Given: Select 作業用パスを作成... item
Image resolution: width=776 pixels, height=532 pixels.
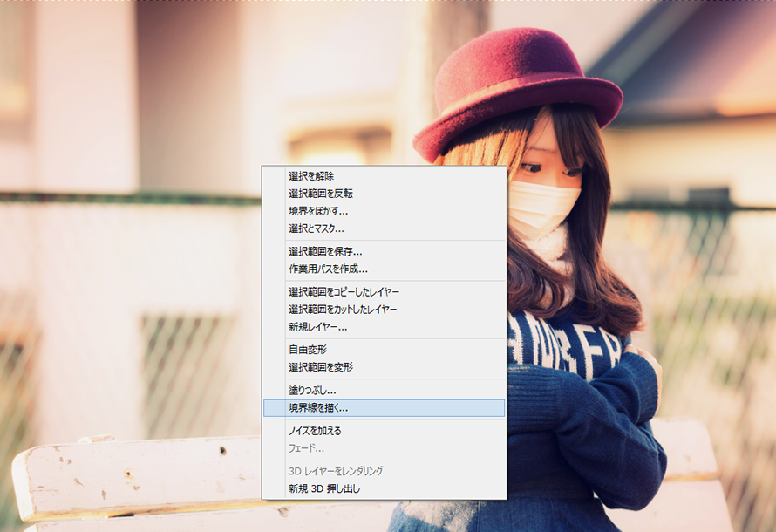Looking at the screenshot, I should point(384,269).
